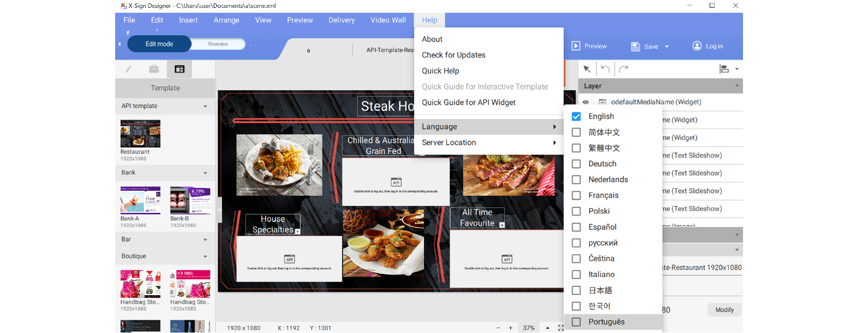Click the Log in user icon
This screenshot has width=868, height=333.
696,46
